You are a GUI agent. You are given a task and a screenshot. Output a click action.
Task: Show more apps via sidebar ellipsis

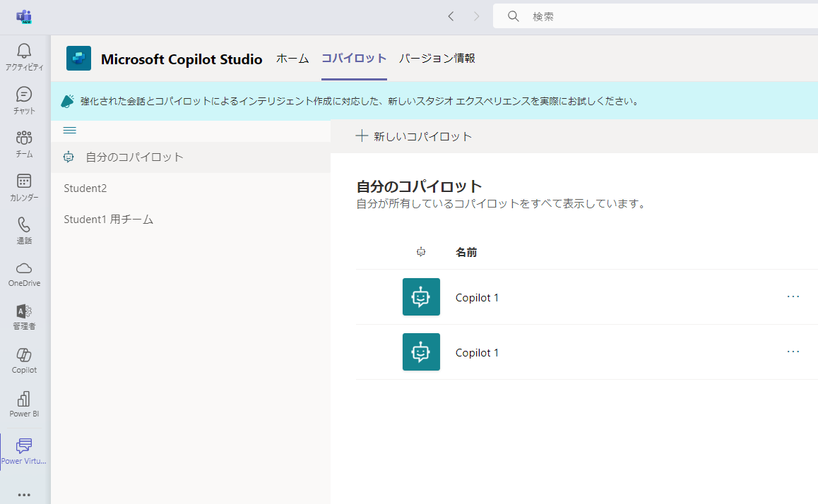(x=24, y=495)
